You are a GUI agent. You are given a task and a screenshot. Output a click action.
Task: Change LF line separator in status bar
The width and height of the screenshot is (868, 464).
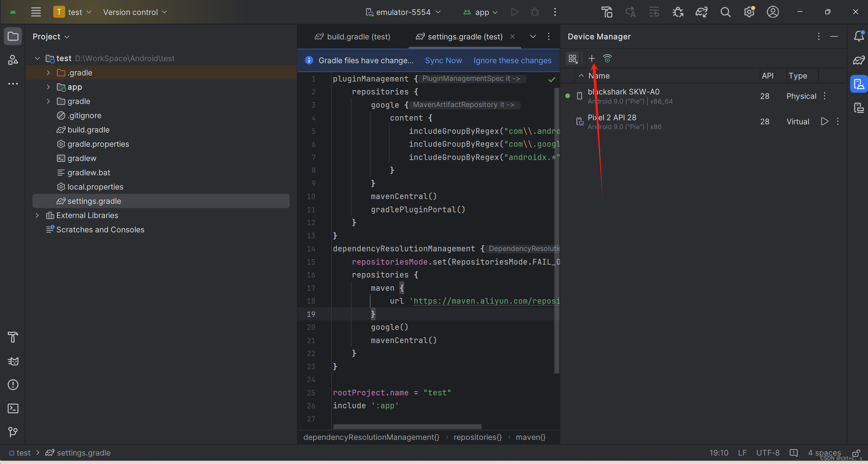pyautogui.click(x=742, y=453)
